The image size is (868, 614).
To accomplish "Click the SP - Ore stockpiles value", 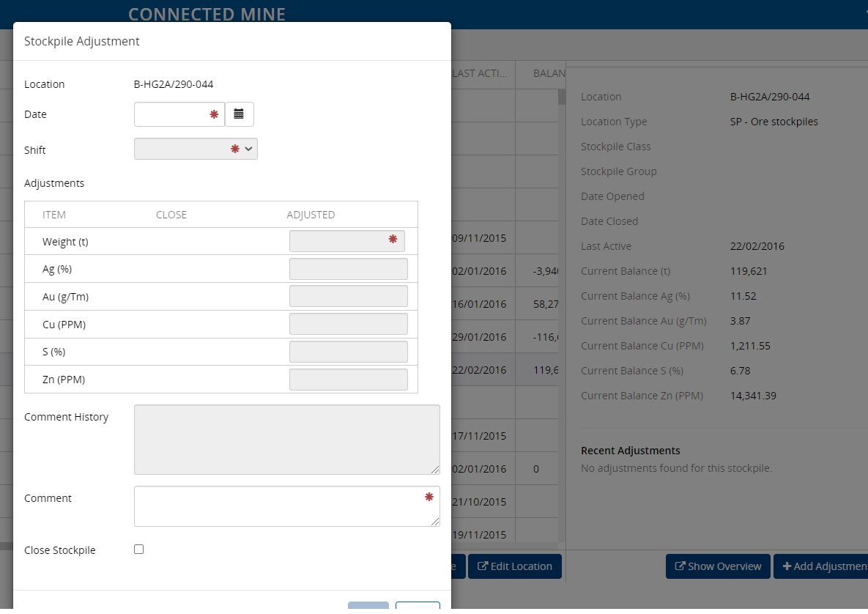I will pyautogui.click(x=774, y=122).
